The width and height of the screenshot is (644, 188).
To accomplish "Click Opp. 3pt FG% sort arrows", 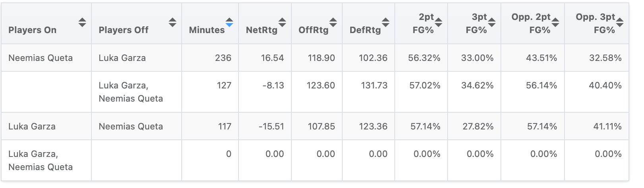I will pos(620,22).
